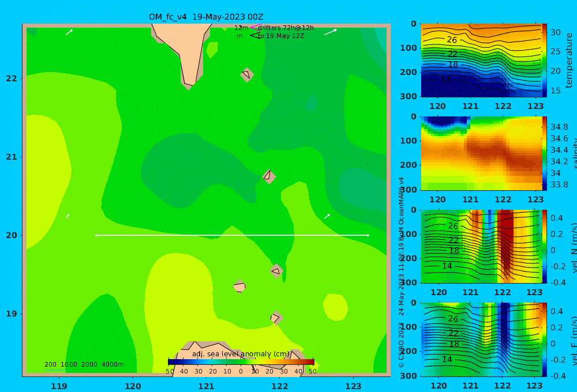
Task: Click the temperature vertical colorbar
Action: (x=544, y=61)
